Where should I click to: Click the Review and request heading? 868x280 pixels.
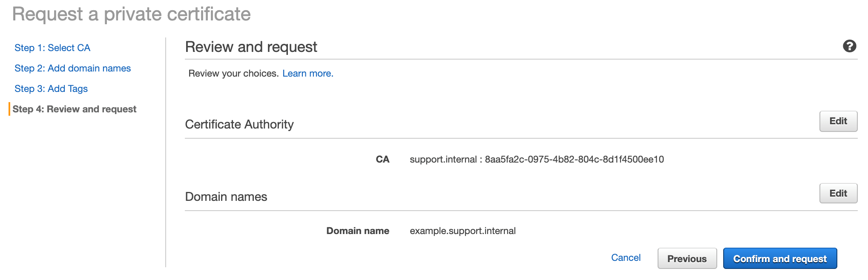251,47
